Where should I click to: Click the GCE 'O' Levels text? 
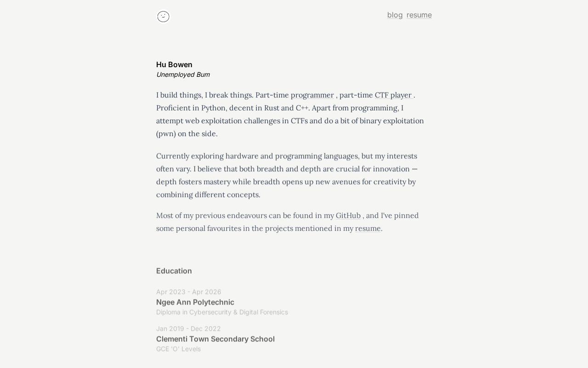178,349
